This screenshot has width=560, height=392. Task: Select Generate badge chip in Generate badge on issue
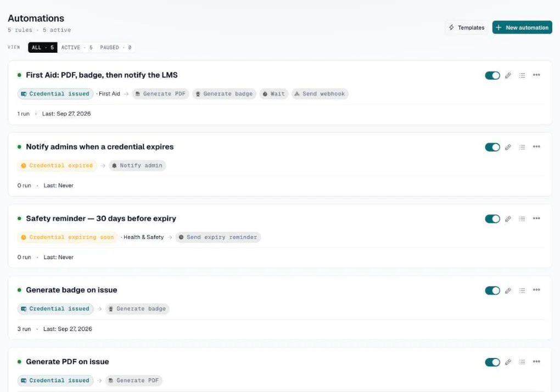tap(137, 309)
